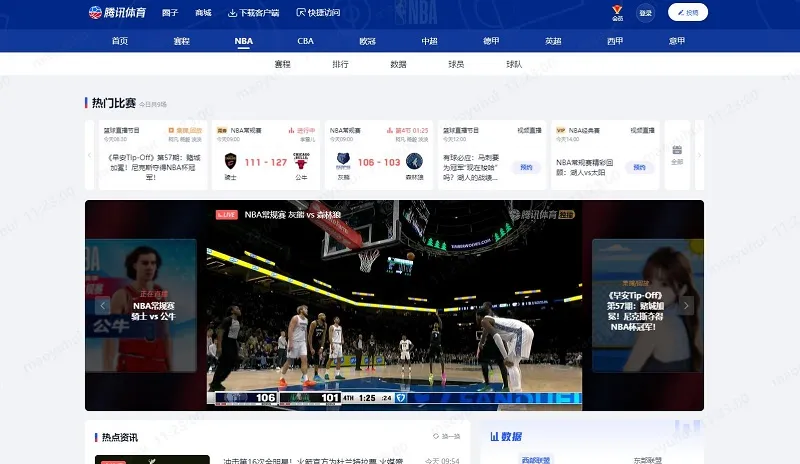This screenshot has height=464, width=800.
Task: Click the 森林狼 Timberwolves team logo
Action: tap(414, 161)
